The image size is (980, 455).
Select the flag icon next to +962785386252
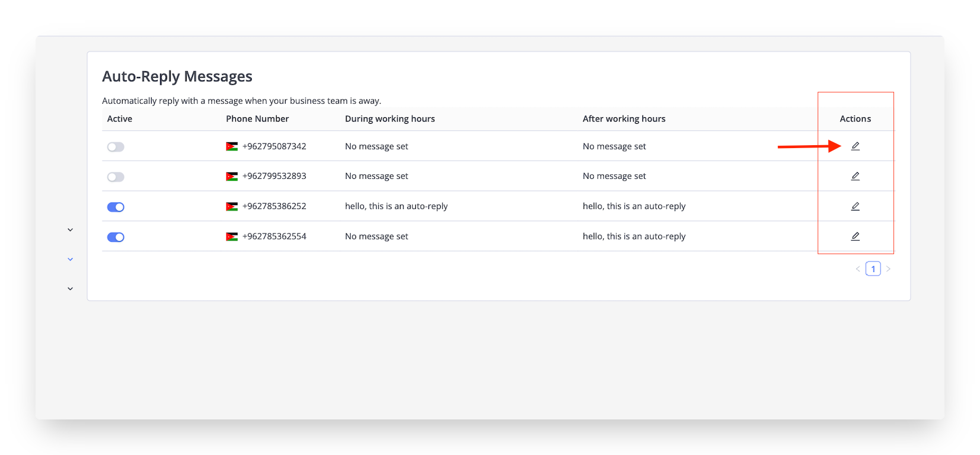click(x=232, y=206)
